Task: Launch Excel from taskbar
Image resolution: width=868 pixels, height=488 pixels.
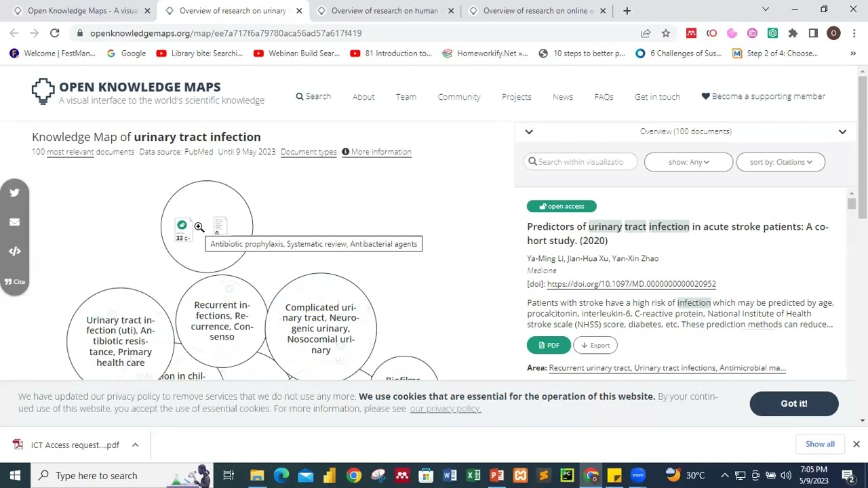Action: [x=473, y=475]
